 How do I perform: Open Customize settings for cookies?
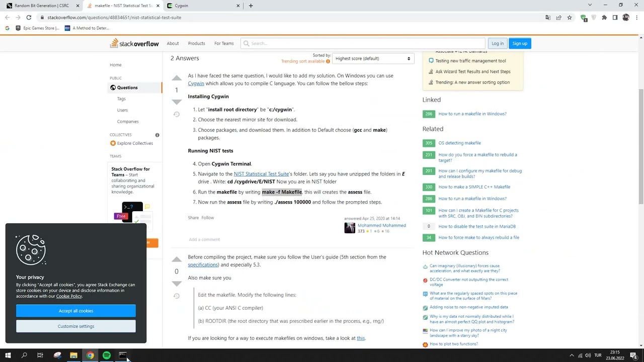click(76, 326)
